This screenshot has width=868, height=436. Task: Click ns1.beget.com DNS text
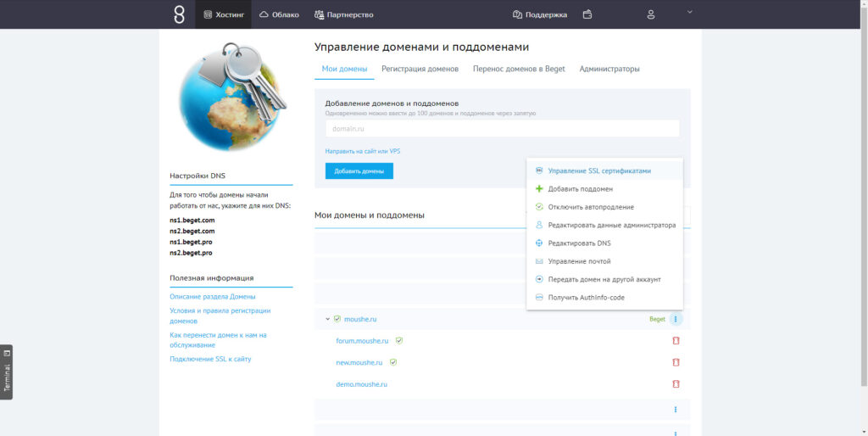(x=192, y=220)
